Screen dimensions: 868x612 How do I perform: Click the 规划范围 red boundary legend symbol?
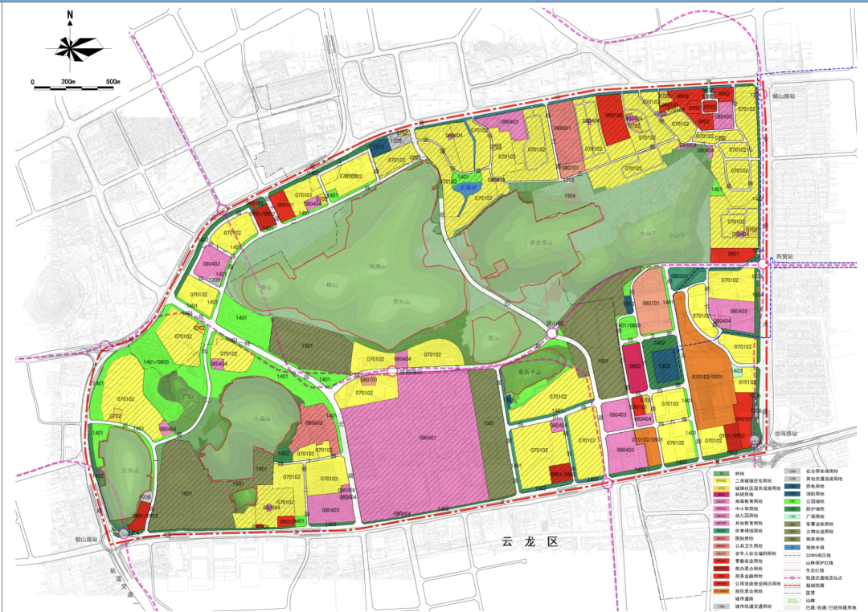tap(792, 585)
